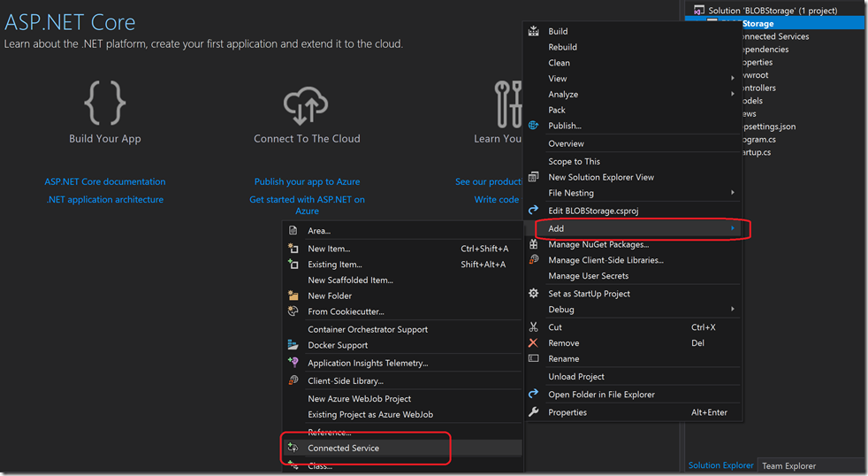Click the Build menu icon
Viewport: 868px width, 476px height.
534,31
